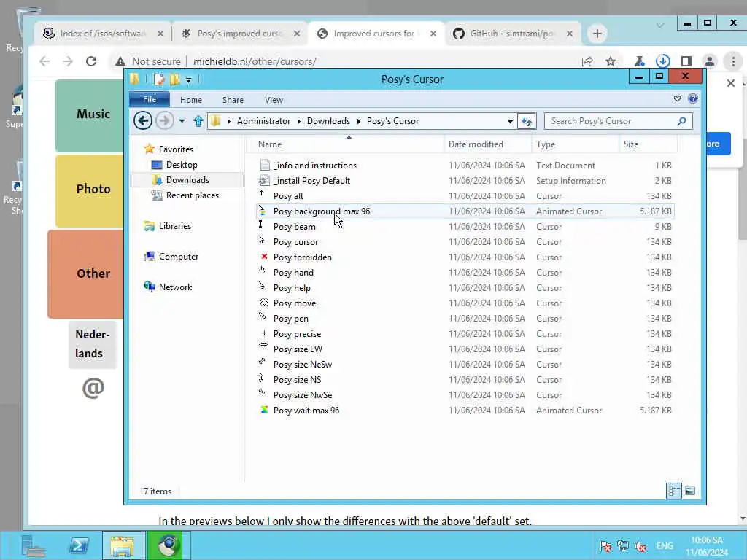Expand the ribbon with chevron
Image resolution: width=747 pixels, height=560 pixels.
[x=677, y=99]
